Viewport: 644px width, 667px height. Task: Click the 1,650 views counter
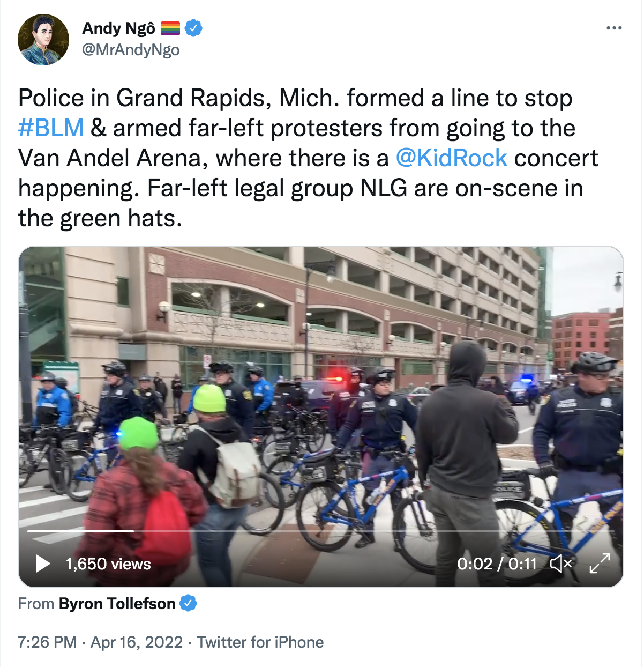click(x=108, y=564)
